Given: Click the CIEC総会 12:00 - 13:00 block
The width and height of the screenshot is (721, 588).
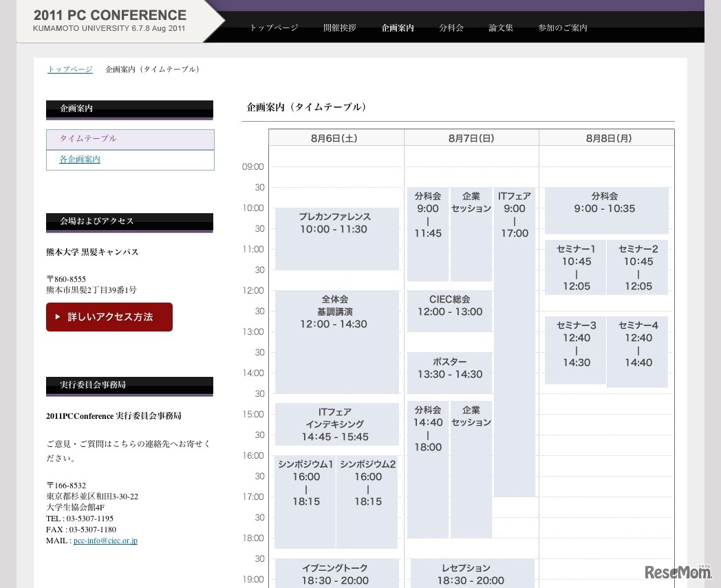Looking at the screenshot, I should (450, 311).
